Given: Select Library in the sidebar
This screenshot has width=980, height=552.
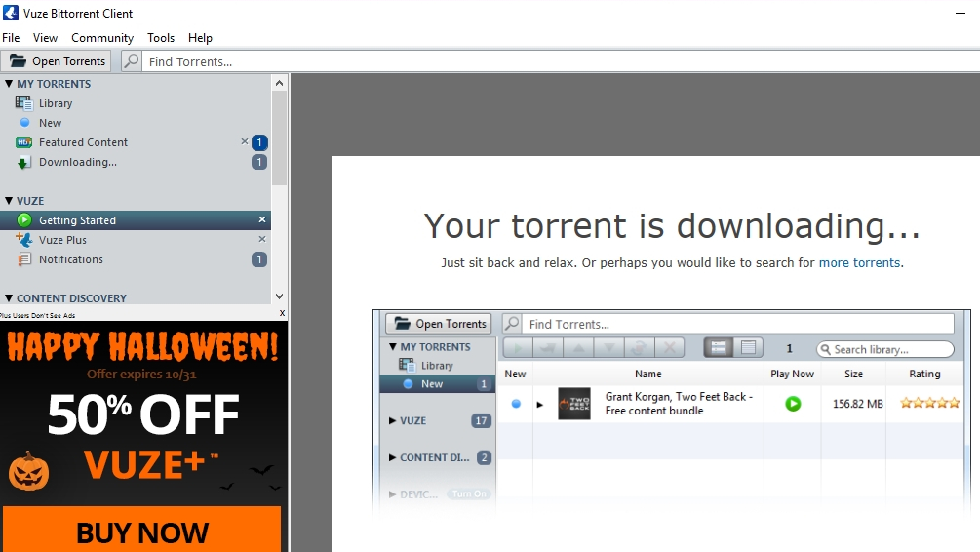Looking at the screenshot, I should pyautogui.click(x=55, y=103).
